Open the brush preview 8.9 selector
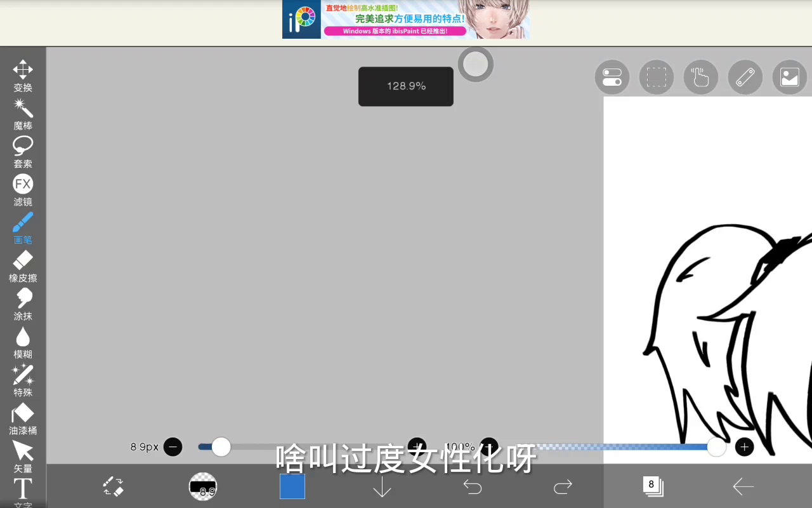Image resolution: width=812 pixels, height=508 pixels. pyautogui.click(x=203, y=486)
